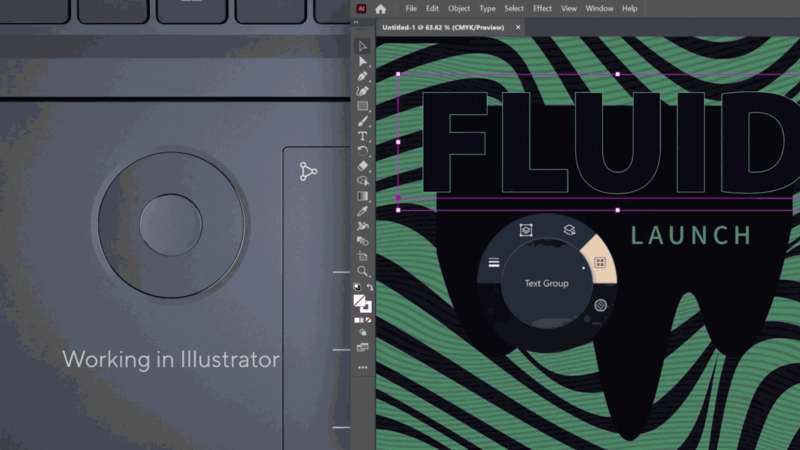This screenshot has width=800, height=450.
Task: Pick the Blend tool
Action: 362,241
